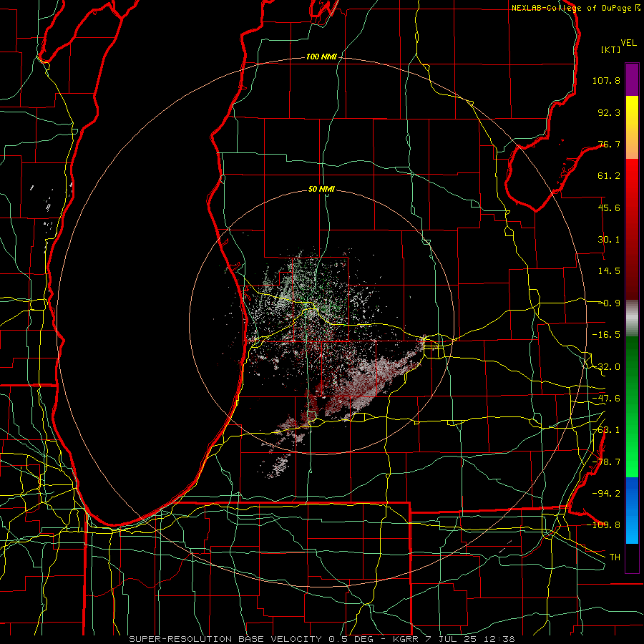Screen dimensions: 644x644
Task: Select the 61.2 velocity scale value
Action: coord(609,176)
